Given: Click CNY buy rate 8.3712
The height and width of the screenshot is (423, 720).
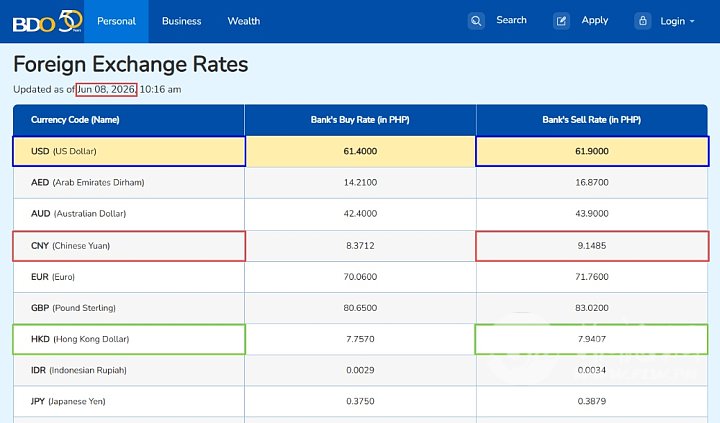Looking at the screenshot, I should tap(360, 246).
